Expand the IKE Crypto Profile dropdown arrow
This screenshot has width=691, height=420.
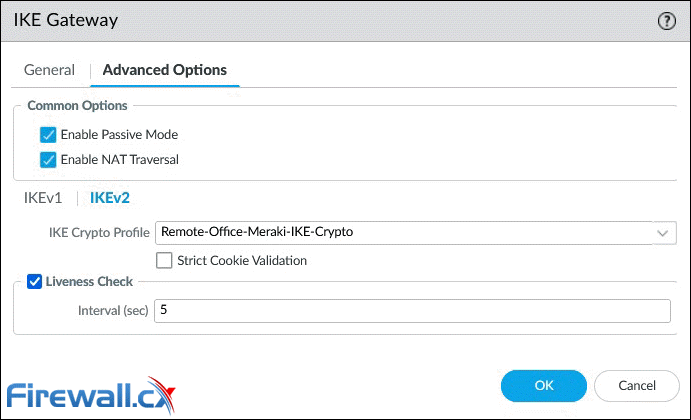(x=662, y=233)
